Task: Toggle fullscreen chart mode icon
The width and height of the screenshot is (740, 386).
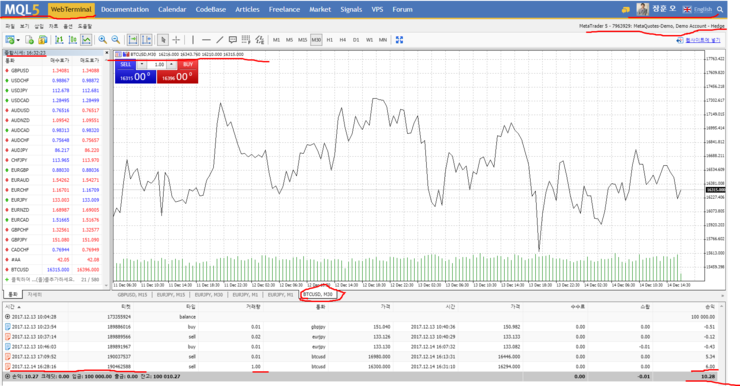Action: 399,40
